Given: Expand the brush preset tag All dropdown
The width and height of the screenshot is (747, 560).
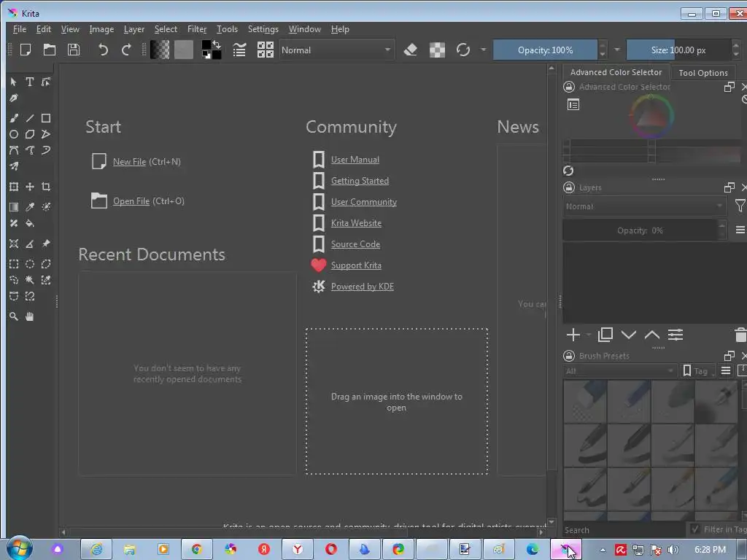Looking at the screenshot, I should point(619,370).
